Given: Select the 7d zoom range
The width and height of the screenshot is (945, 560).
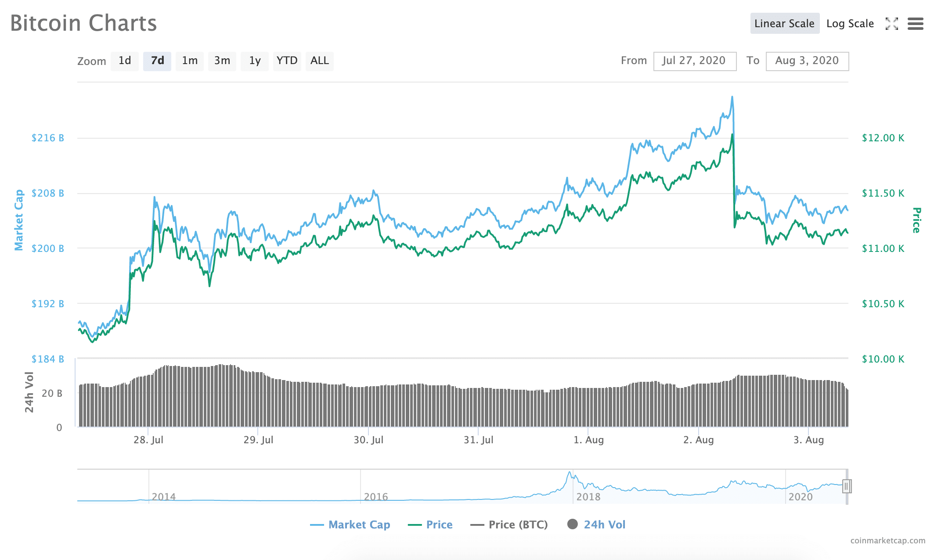Looking at the screenshot, I should click(x=157, y=61).
